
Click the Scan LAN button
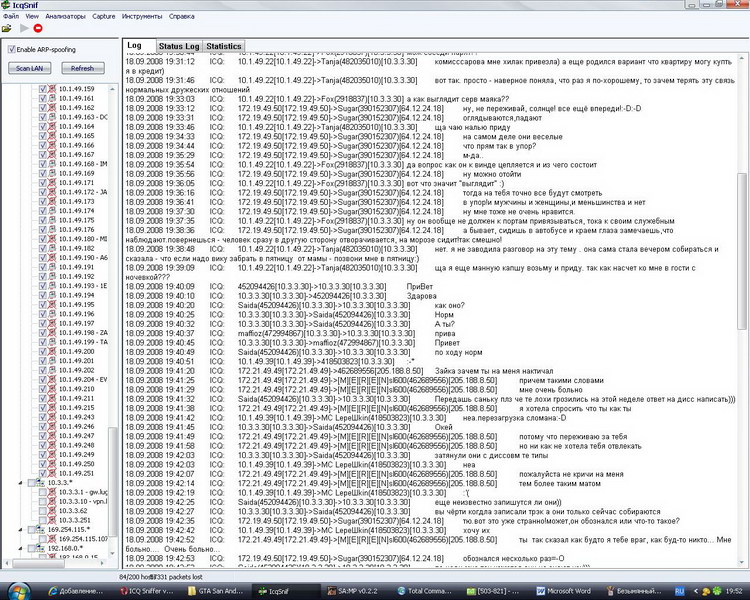coord(30,68)
